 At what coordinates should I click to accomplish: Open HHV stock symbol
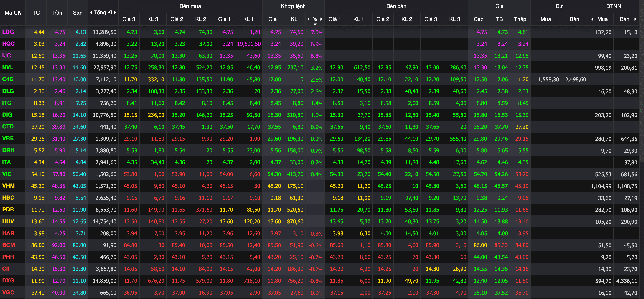pyautogui.click(x=8, y=221)
